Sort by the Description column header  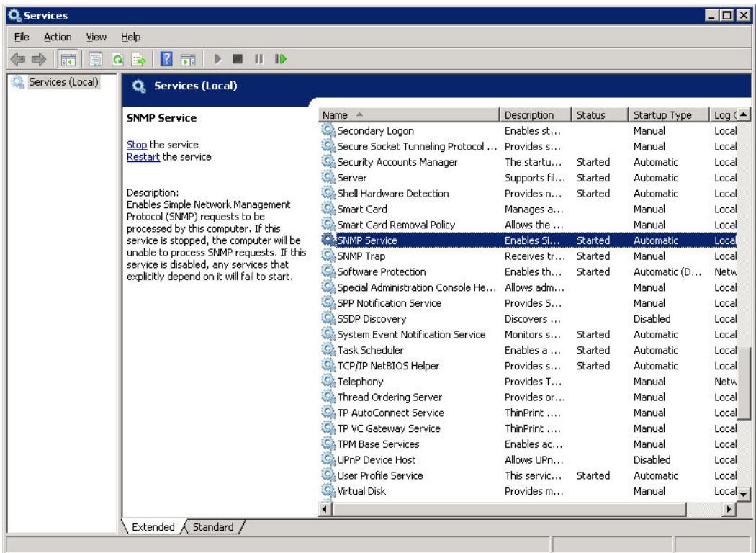click(535, 115)
